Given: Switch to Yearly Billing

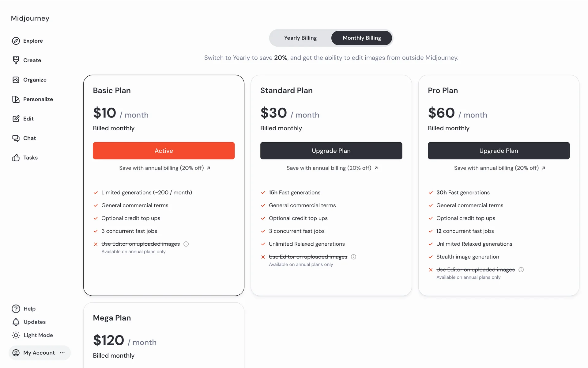Looking at the screenshot, I should point(300,38).
